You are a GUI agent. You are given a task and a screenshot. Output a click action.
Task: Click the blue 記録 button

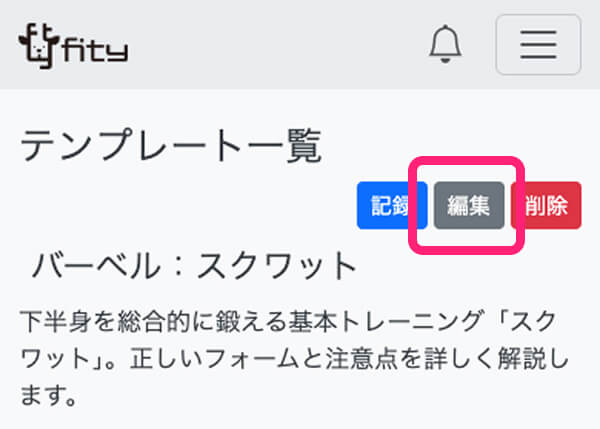point(392,206)
